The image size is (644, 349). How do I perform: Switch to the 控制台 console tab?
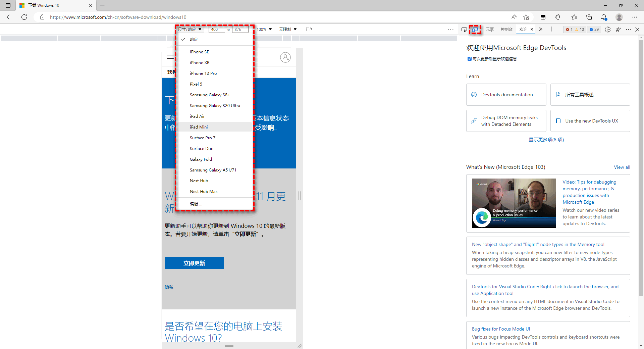pyautogui.click(x=506, y=30)
